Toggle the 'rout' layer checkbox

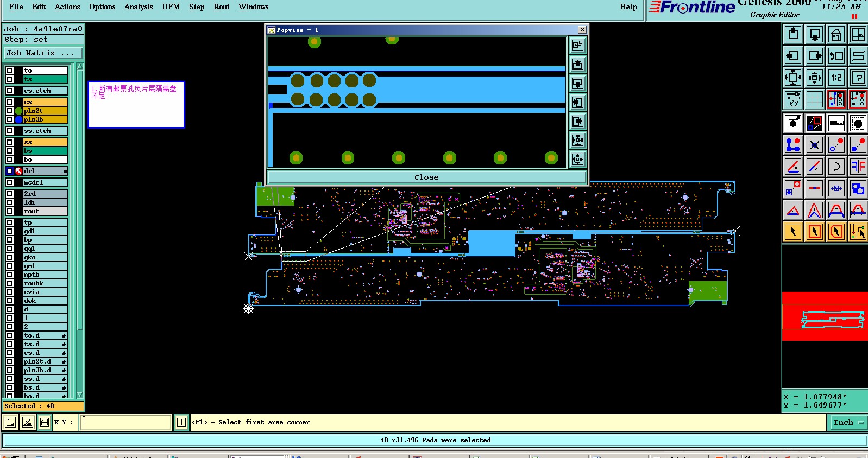[x=10, y=211]
